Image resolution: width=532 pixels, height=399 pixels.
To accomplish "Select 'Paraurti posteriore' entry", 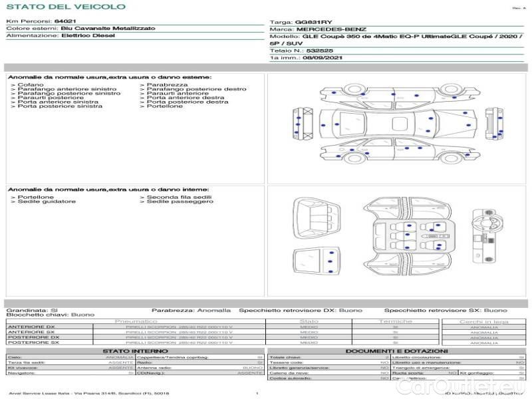I will pyautogui.click(x=51, y=97).
